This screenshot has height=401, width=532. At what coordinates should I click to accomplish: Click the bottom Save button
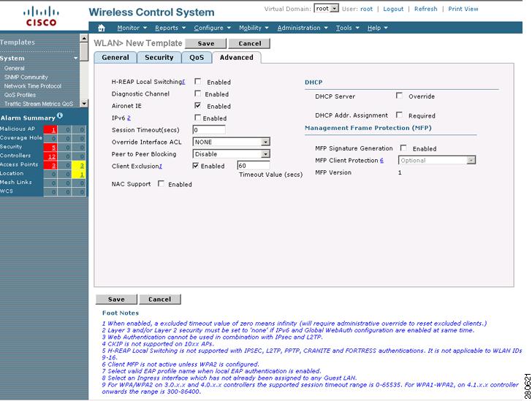point(116,299)
